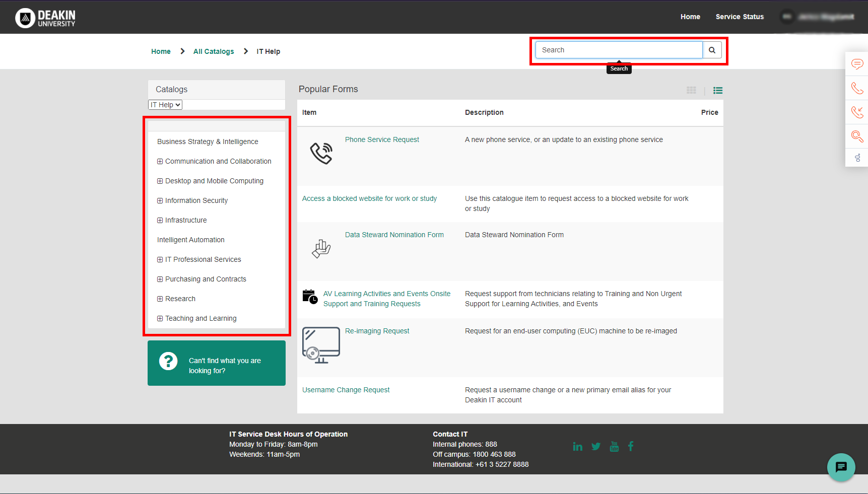Navigate to All Catalogs breadcrumb
868x494 pixels.
click(214, 51)
